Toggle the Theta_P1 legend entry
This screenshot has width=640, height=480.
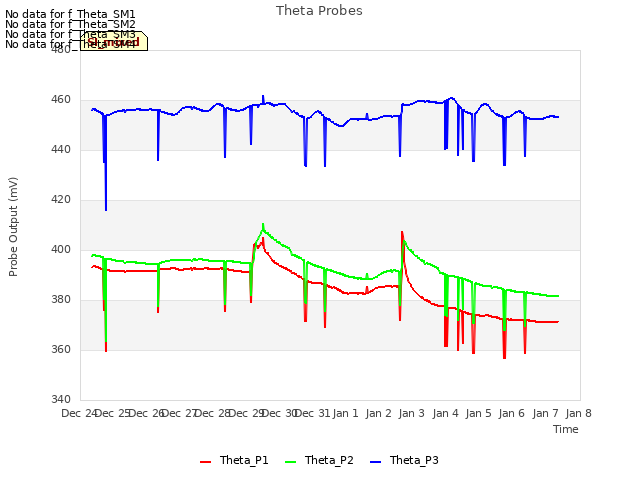234,460
